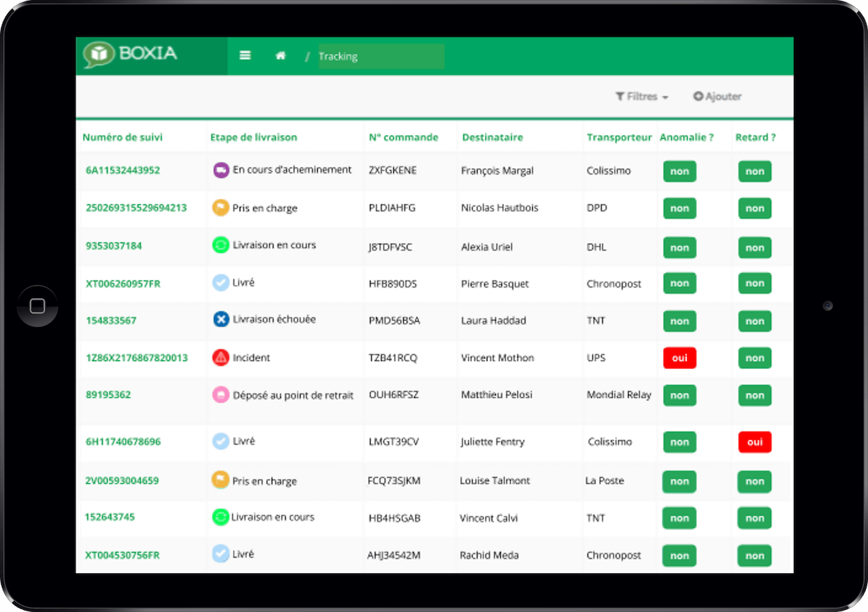Open tracking number 89195362
This screenshot has width=868, height=612.
point(108,394)
